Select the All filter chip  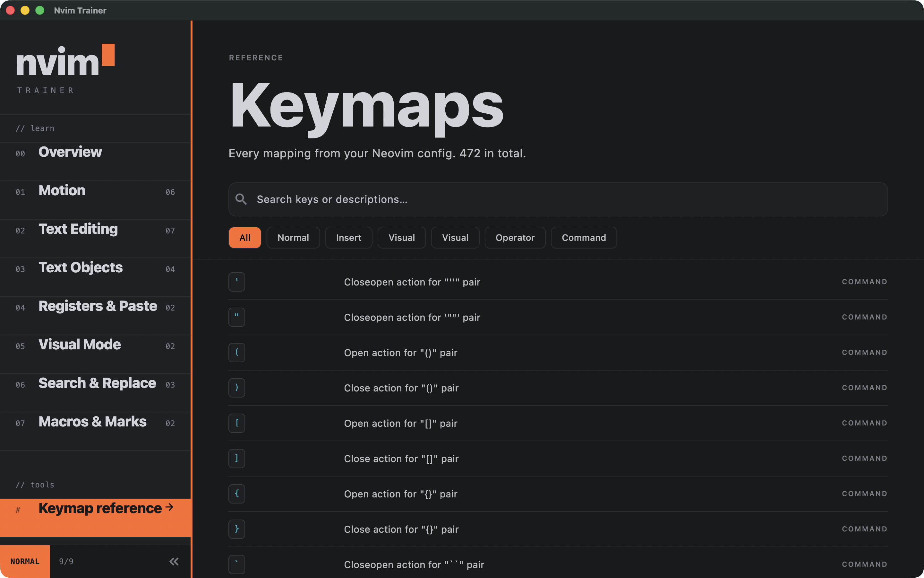pos(245,237)
